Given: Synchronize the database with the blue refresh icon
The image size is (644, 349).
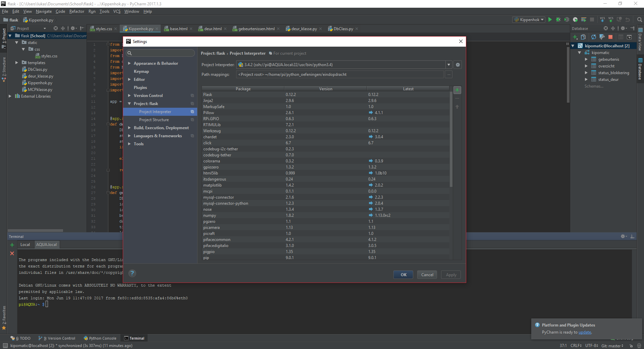Looking at the screenshot, I should 594,37.
